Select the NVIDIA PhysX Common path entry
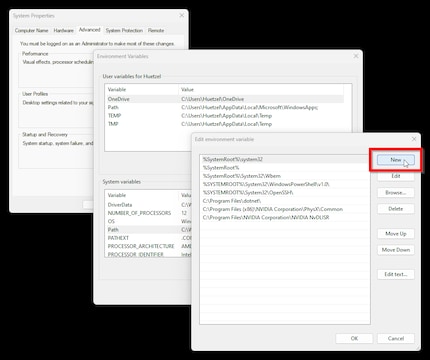Screen dimensions: 430x360 tap(285, 209)
